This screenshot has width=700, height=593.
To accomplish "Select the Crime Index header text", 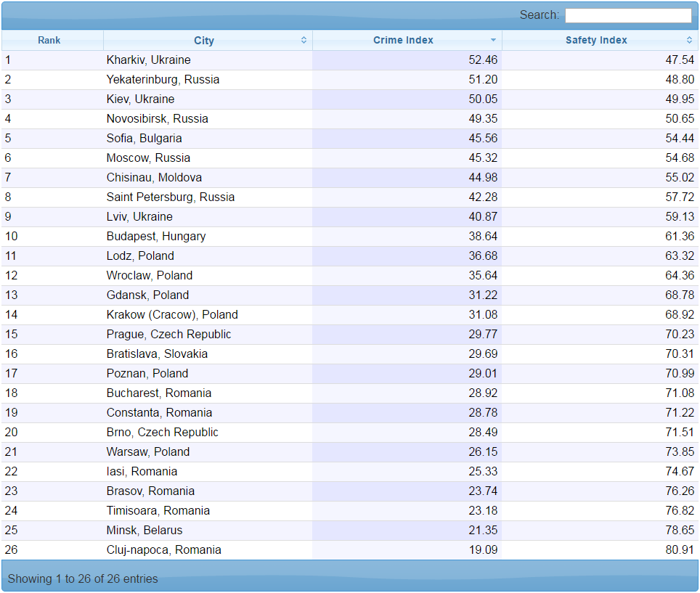I will (403, 41).
